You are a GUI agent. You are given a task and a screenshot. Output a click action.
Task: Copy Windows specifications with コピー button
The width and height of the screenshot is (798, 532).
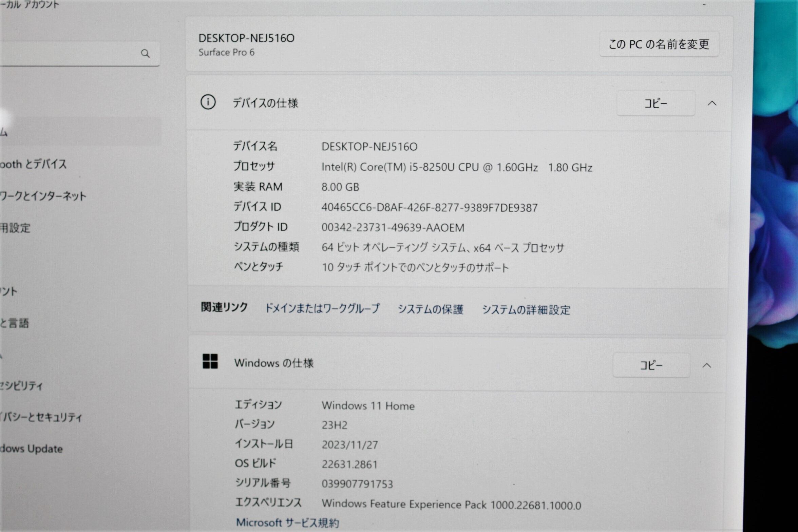[651, 366]
